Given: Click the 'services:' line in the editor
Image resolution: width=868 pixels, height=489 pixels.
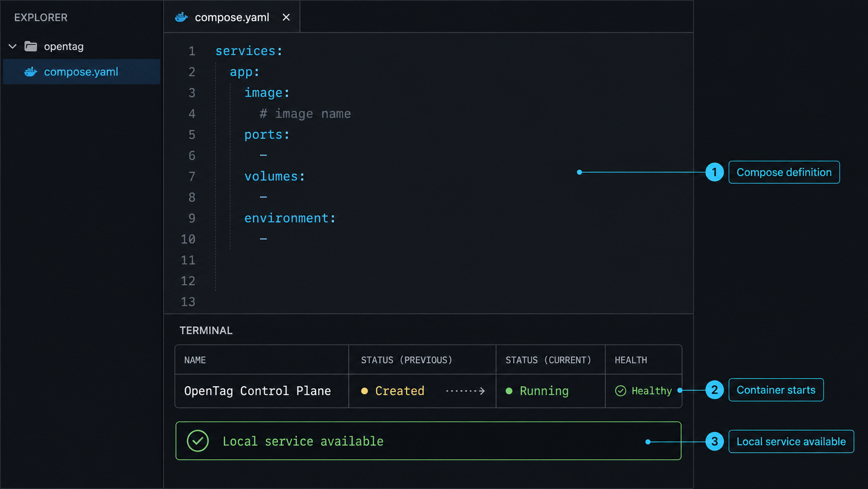Looking at the screenshot, I should 249,51.
